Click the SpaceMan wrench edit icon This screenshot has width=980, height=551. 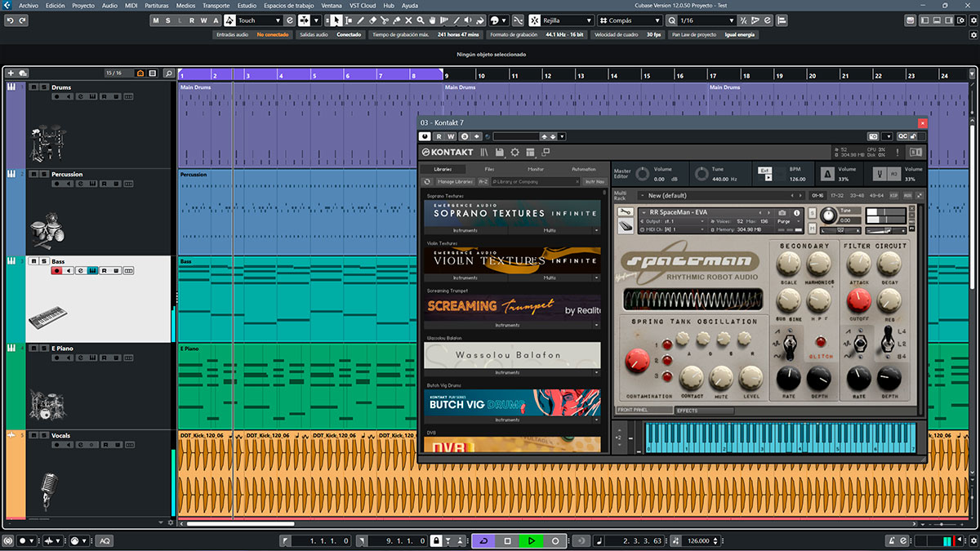tap(626, 211)
